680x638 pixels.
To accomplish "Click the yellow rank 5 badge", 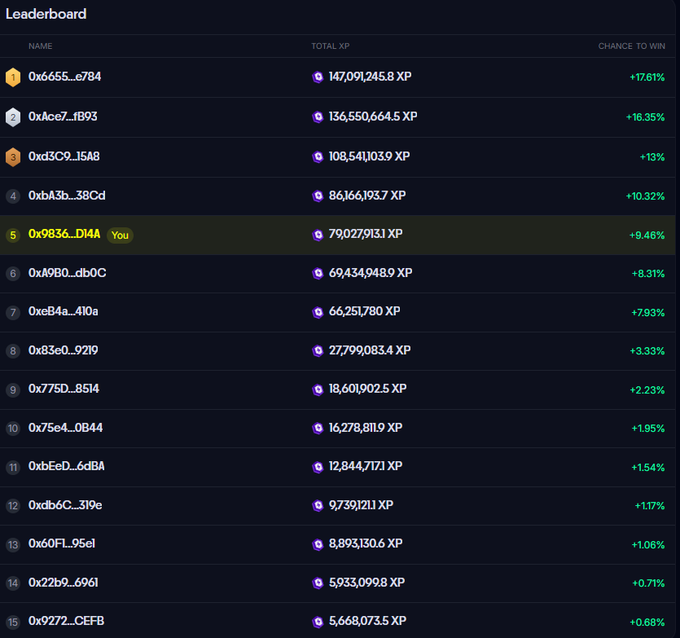I will (x=13, y=235).
